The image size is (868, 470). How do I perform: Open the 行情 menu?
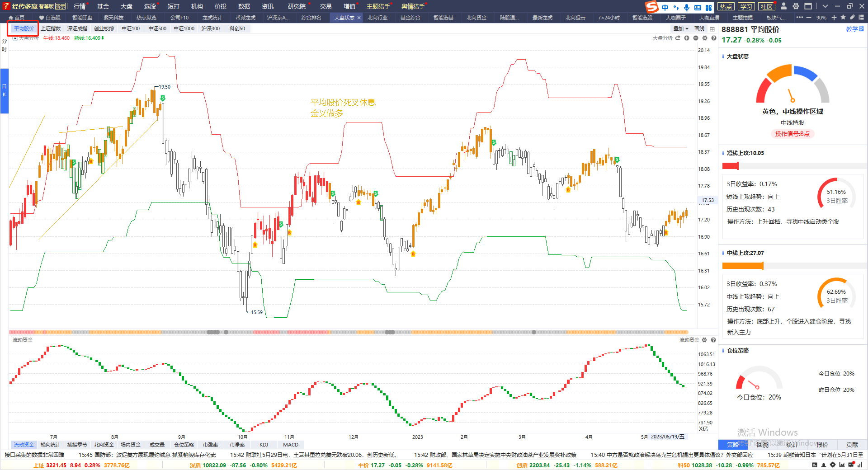(80, 6)
